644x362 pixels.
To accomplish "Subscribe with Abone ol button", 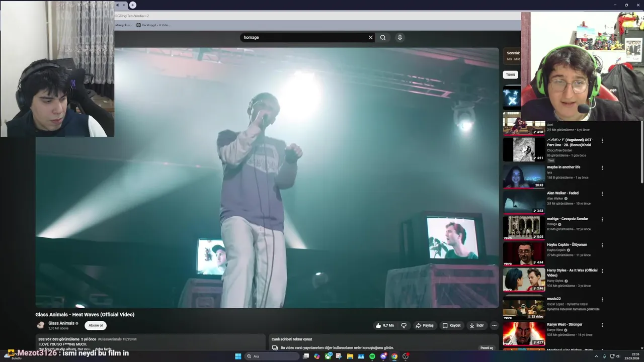I will point(96,325).
